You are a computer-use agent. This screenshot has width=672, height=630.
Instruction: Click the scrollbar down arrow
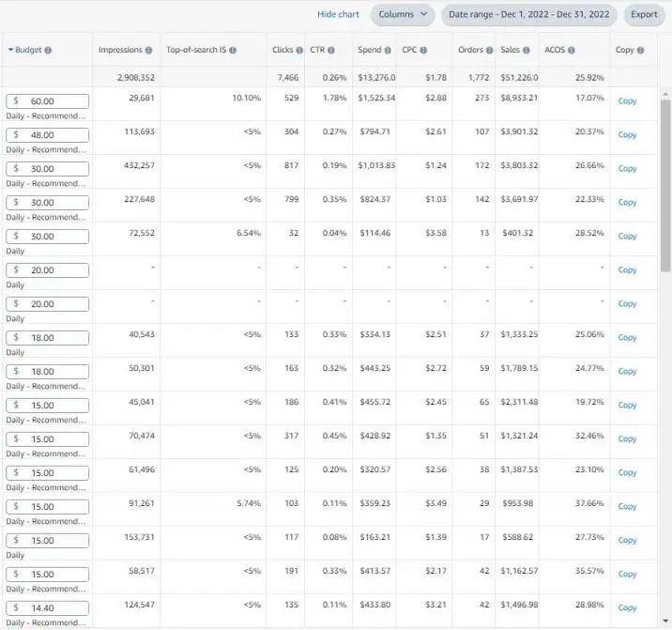[x=665, y=621]
